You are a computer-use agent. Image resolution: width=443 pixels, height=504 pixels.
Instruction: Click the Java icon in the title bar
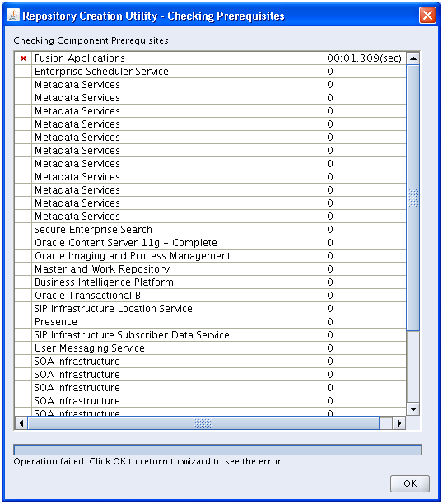[x=13, y=15]
